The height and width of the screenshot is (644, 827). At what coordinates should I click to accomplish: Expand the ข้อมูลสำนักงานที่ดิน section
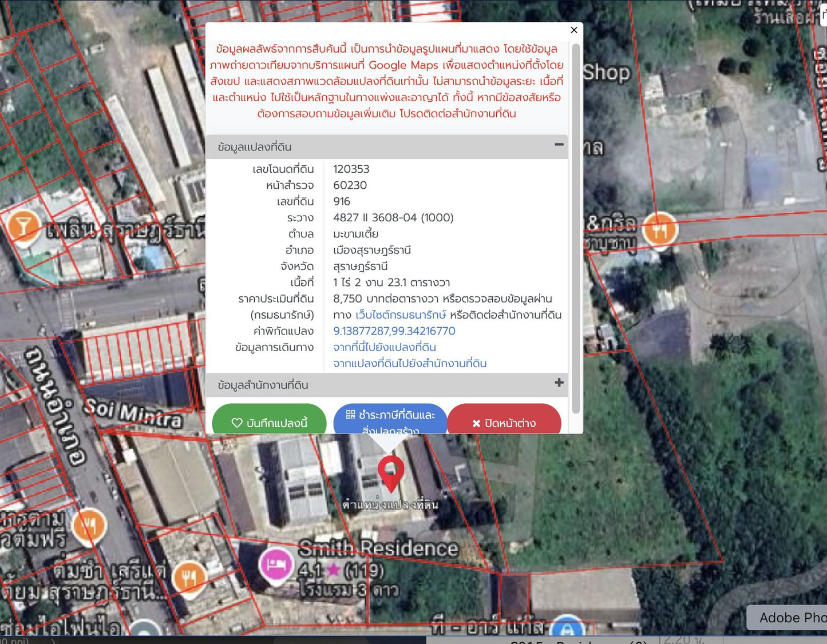pyautogui.click(x=559, y=383)
